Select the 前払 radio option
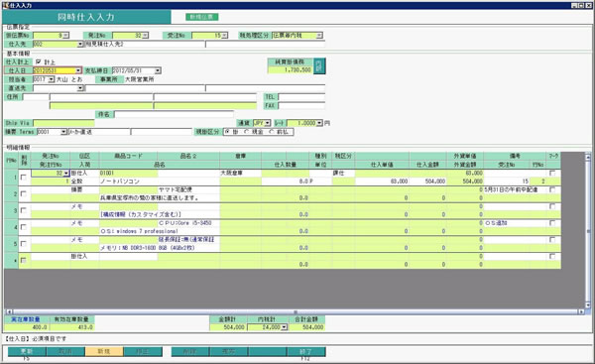Viewport: 595px width, 364px height. [x=272, y=132]
